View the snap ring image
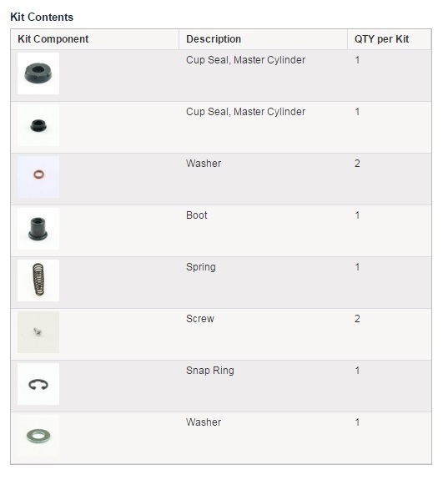This screenshot has width=448, height=480. coord(38,384)
